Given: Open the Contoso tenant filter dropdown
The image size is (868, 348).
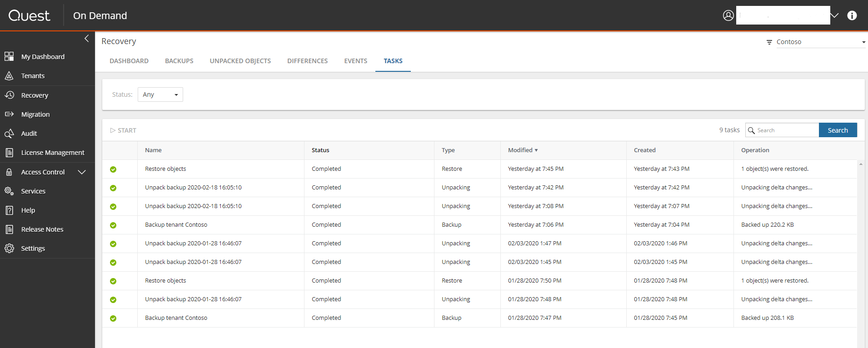Looking at the screenshot, I should [820, 42].
